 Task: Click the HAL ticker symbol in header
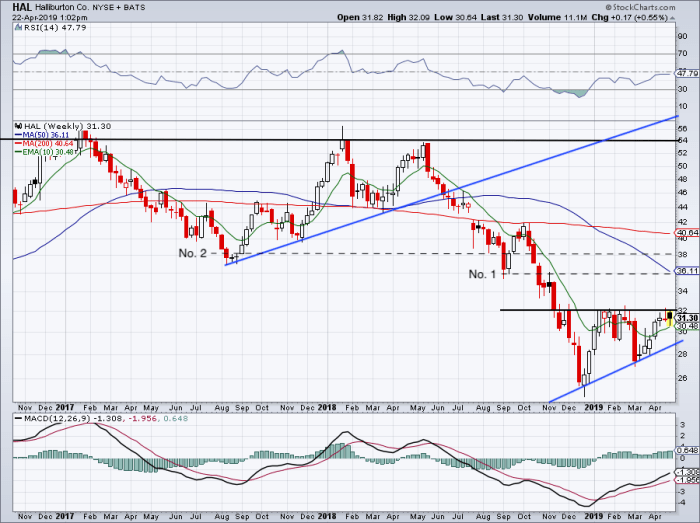(21, 7)
